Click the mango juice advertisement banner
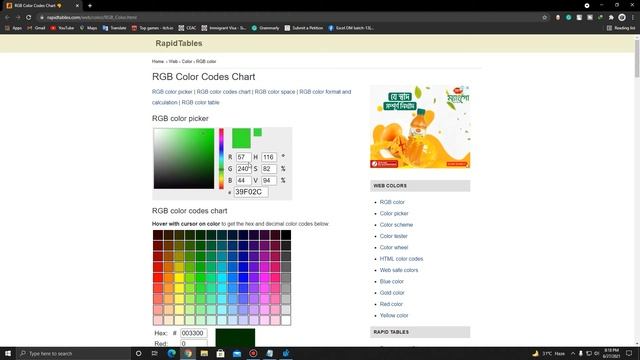 coord(420,127)
